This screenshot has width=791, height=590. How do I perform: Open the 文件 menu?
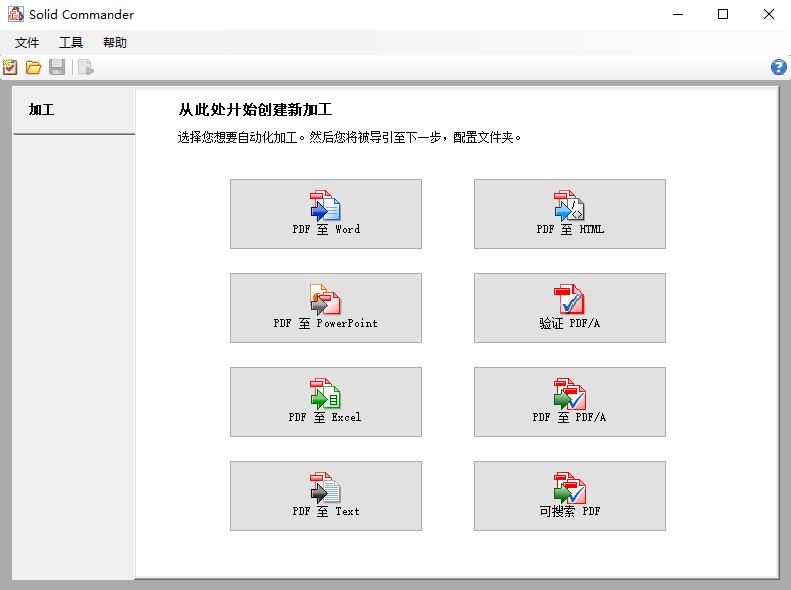[27, 42]
